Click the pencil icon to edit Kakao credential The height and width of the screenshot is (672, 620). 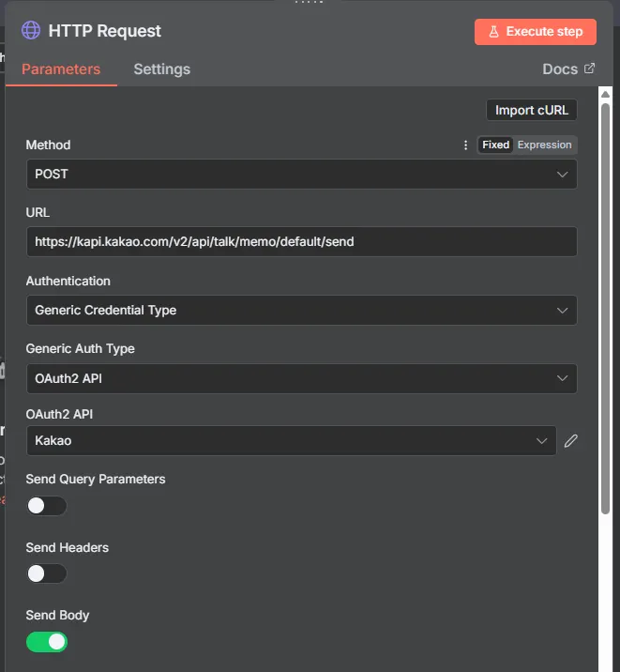[570, 441]
